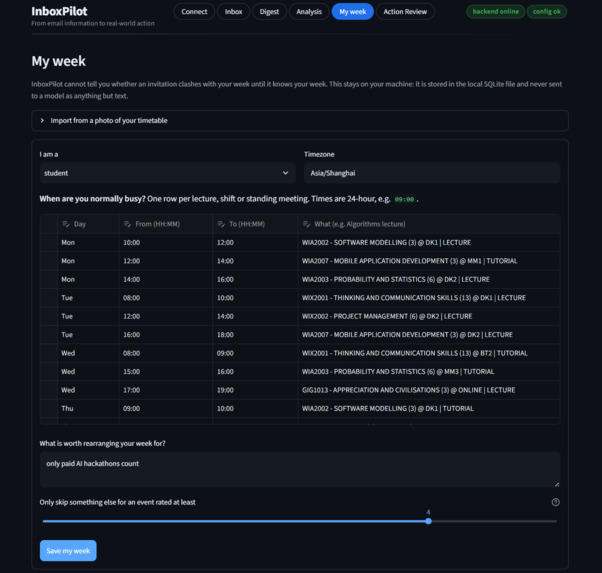Select row checkbox for WIX2002 Project Management

click(49, 316)
